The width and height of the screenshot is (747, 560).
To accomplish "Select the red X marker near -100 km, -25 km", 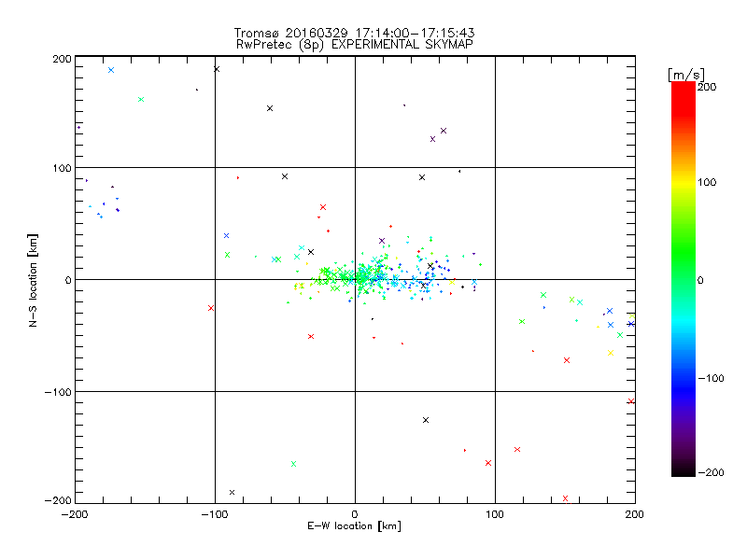I will (x=211, y=308).
